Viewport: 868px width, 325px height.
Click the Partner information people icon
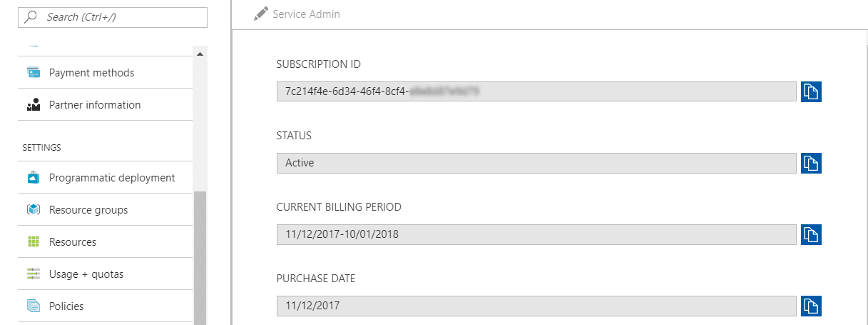tap(33, 105)
